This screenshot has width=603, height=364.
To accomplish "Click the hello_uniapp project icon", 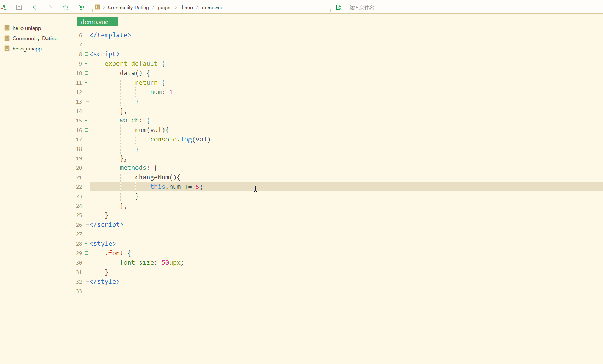I will 7,48.
